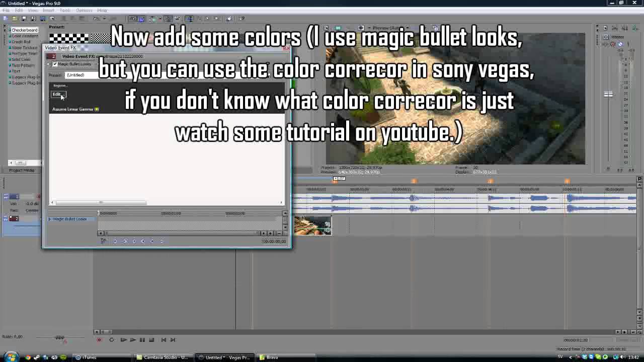
Task: Switch to Vegas Pro taskbar button
Action: 224,357
